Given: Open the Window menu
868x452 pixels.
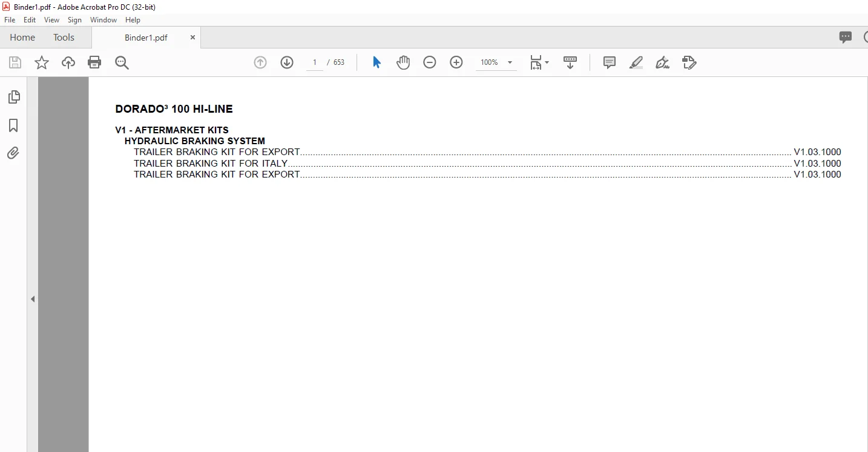Looking at the screenshot, I should coord(104,20).
